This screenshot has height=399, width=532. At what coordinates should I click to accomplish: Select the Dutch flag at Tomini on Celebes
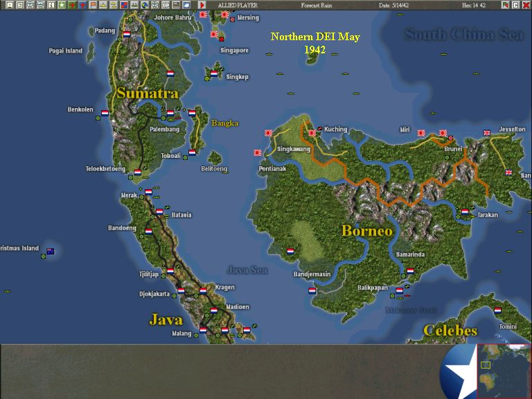(498, 310)
